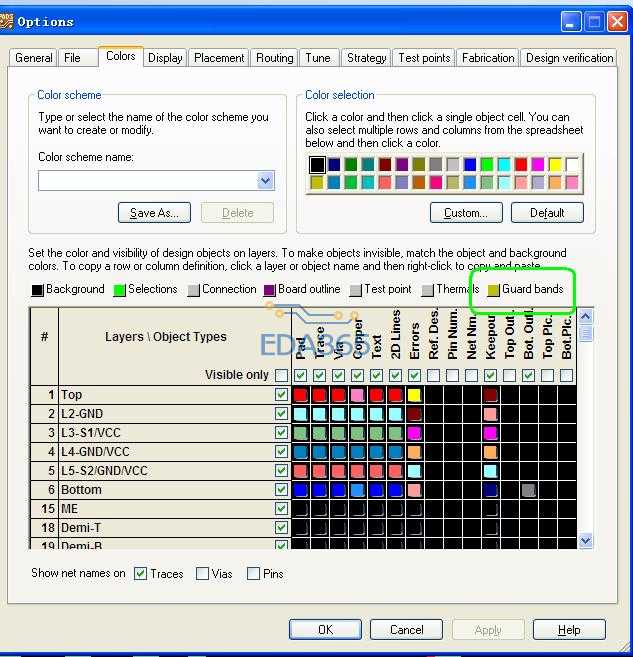The image size is (633, 657).
Task: Enable the Ref. Des. column checkbox
Action: (433, 375)
